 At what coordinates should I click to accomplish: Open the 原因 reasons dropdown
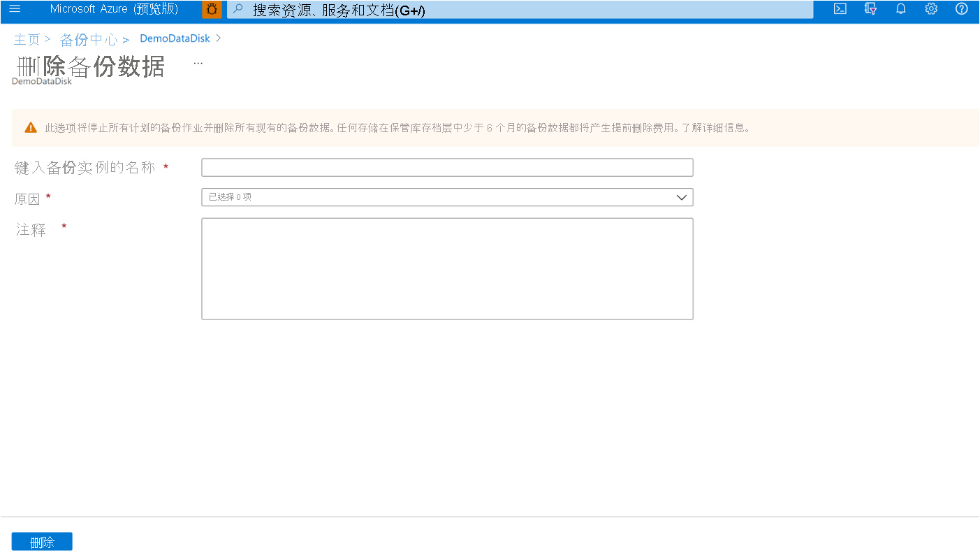(x=447, y=197)
